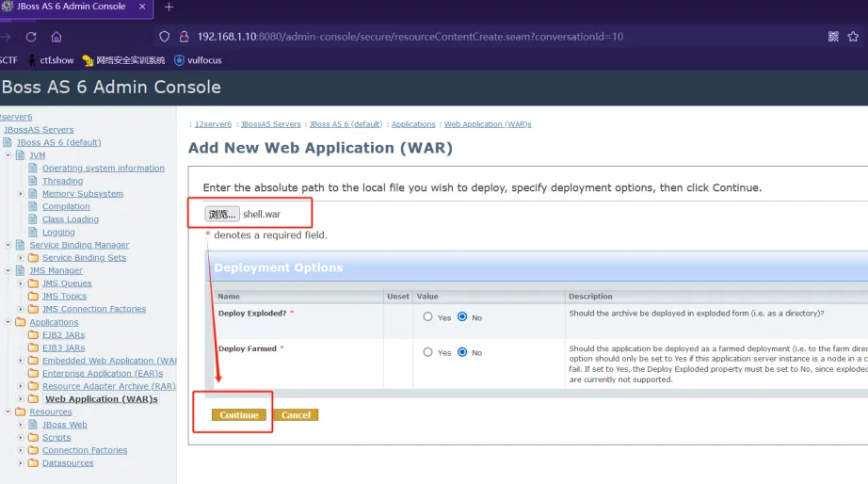868x484 pixels.
Task: Open Datasources tree link
Action: [x=68, y=463]
